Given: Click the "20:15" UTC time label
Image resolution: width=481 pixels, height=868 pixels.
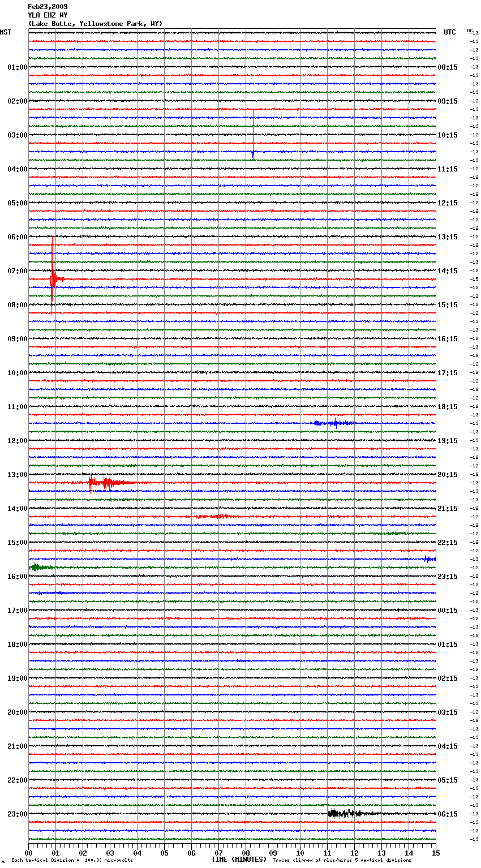Looking at the screenshot, I should click(x=448, y=475).
